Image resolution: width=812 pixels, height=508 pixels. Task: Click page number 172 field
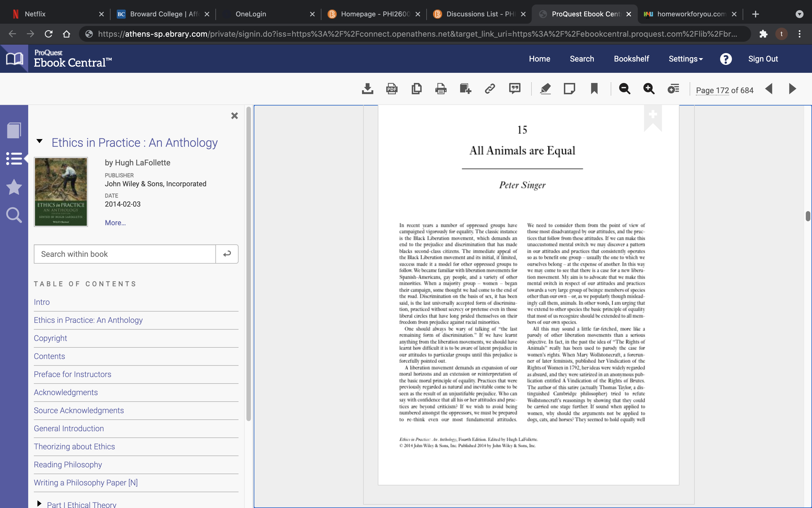[x=722, y=90]
